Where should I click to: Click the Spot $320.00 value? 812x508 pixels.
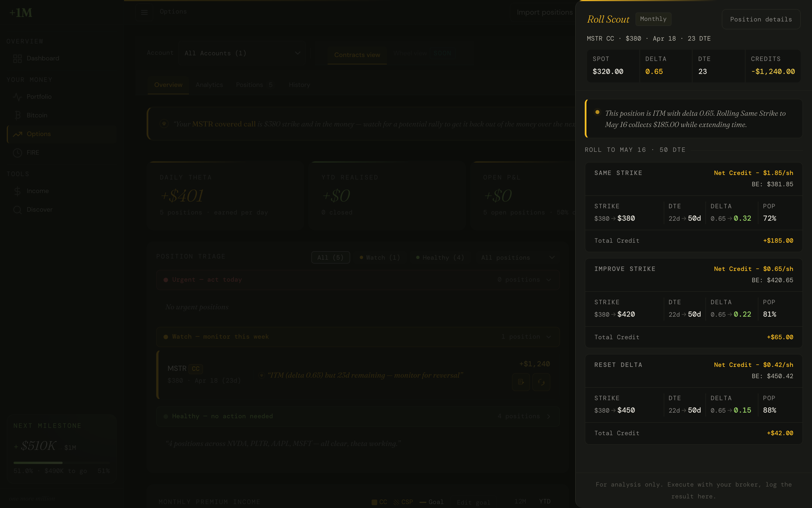pos(608,72)
